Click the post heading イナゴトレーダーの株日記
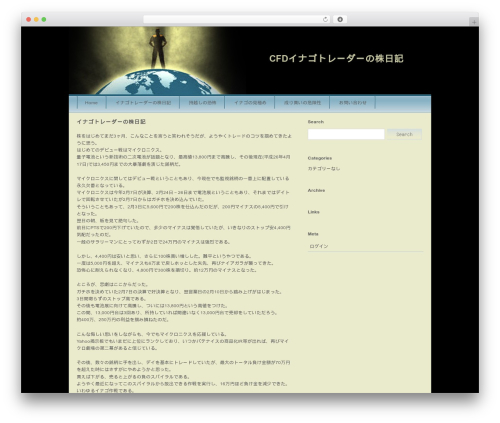The height and width of the screenshot is (423, 500). [x=111, y=122]
